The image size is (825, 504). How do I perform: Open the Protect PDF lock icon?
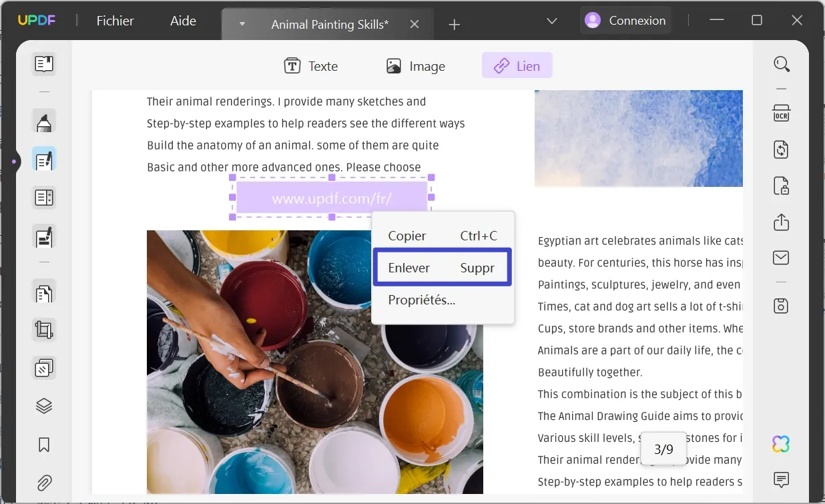coord(782,186)
